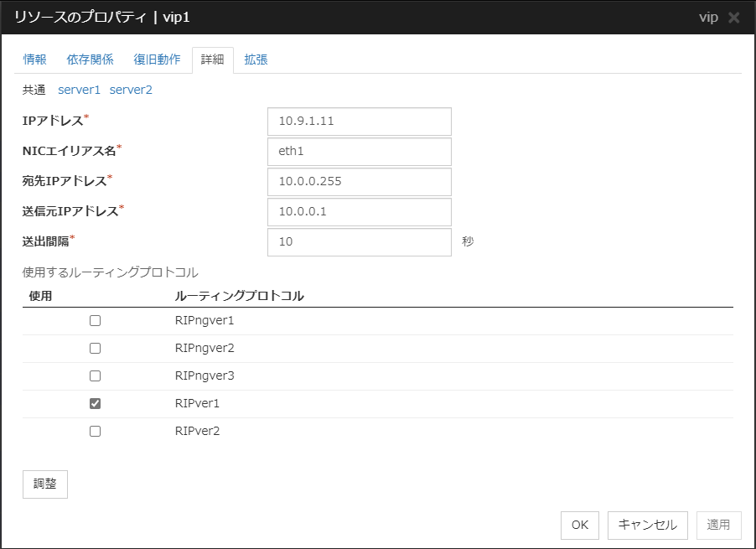The image size is (756, 549).
Task: Open the server2 settings link
Action: (x=131, y=90)
